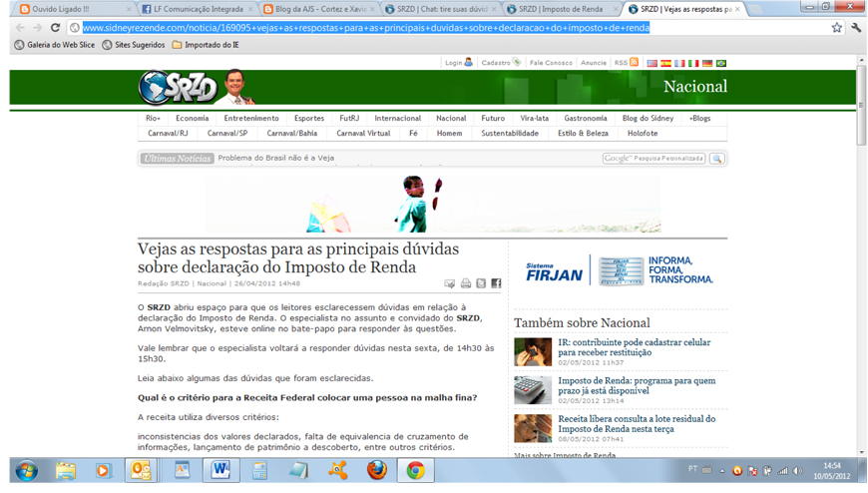This screenshot has width=868, height=493.
Task: Open 'IR: contribuinte pode cadastrar celular' article
Action: click(x=634, y=347)
